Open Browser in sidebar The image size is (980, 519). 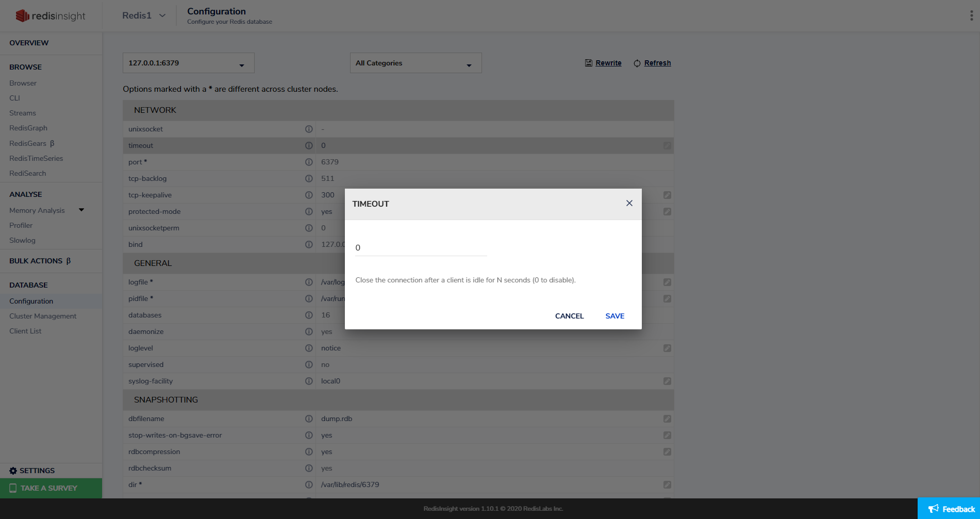(23, 83)
